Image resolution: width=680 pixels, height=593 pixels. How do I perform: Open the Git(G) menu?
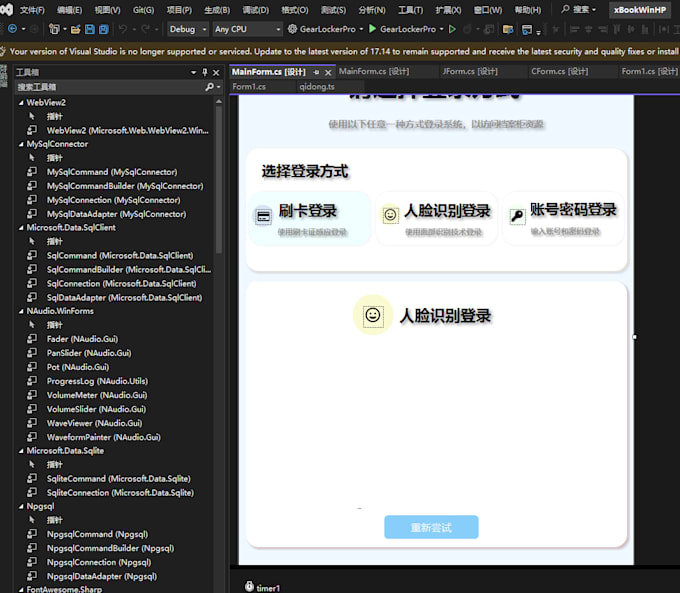pos(144,10)
